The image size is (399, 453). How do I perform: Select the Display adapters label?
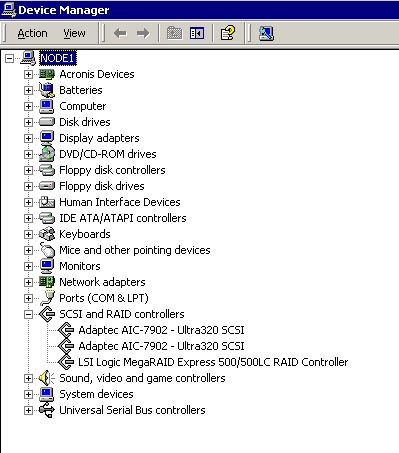click(x=99, y=138)
